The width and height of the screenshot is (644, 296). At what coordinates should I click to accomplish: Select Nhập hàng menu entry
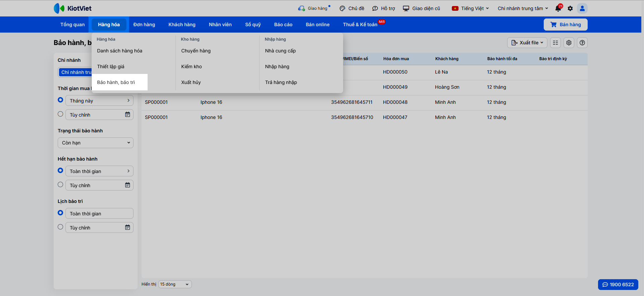pyautogui.click(x=277, y=67)
